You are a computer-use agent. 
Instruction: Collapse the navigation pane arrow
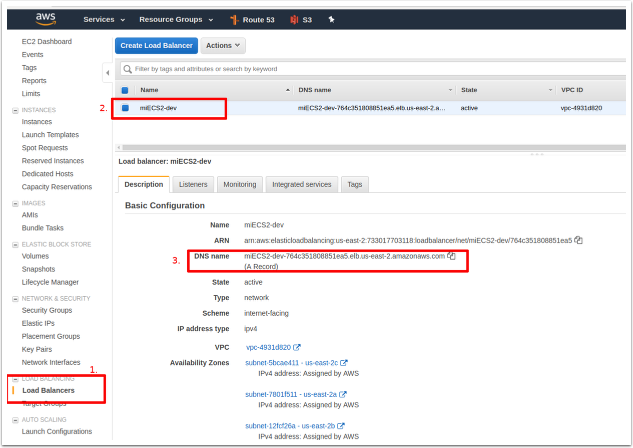point(107,73)
